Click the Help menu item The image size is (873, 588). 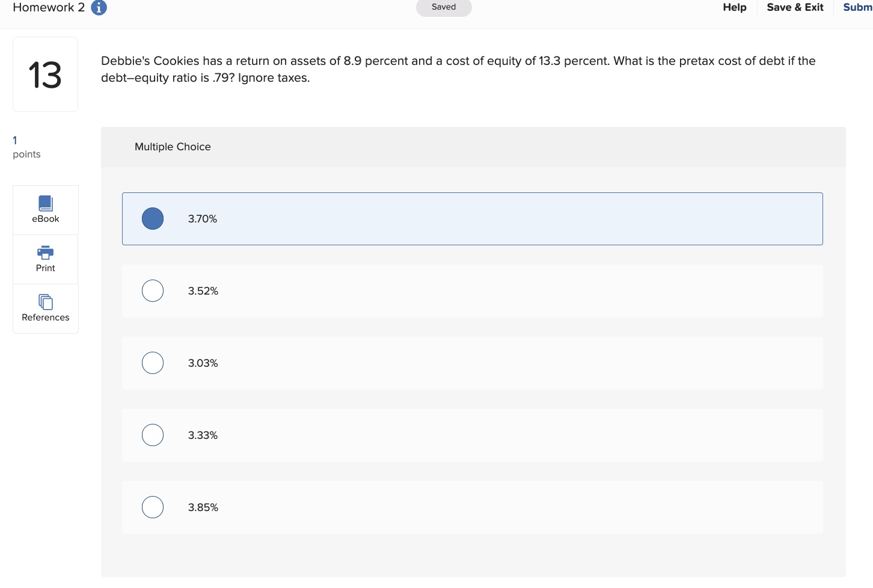point(734,7)
